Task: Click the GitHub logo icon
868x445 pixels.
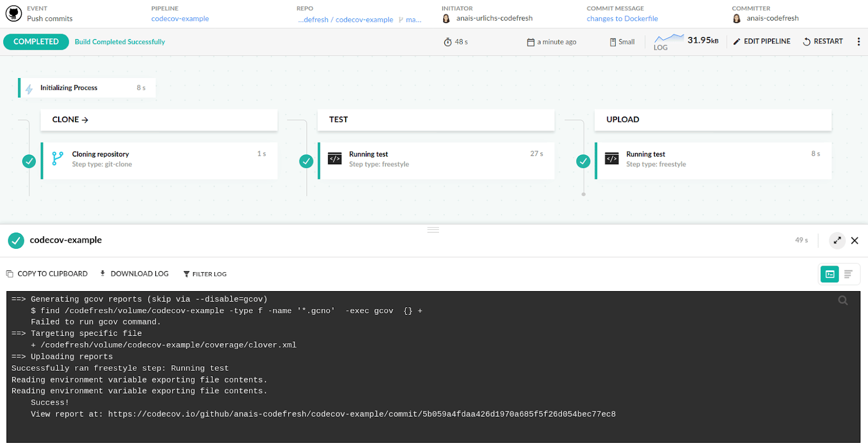Action: (x=14, y=14)
